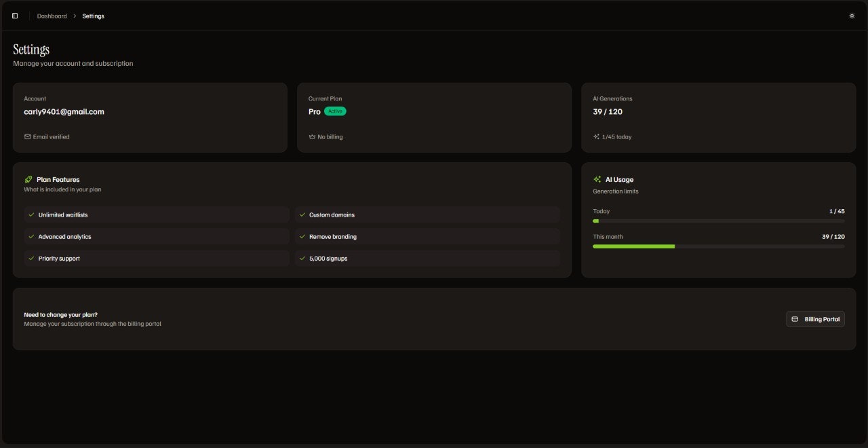Click the billing icon beside No billing

(x=311, y=136)
